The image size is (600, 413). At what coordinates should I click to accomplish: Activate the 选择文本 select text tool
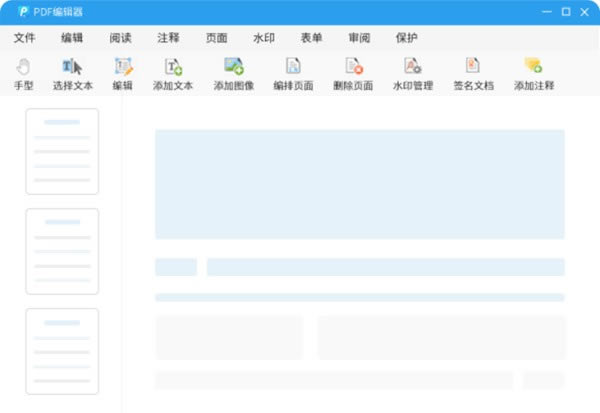73,75
